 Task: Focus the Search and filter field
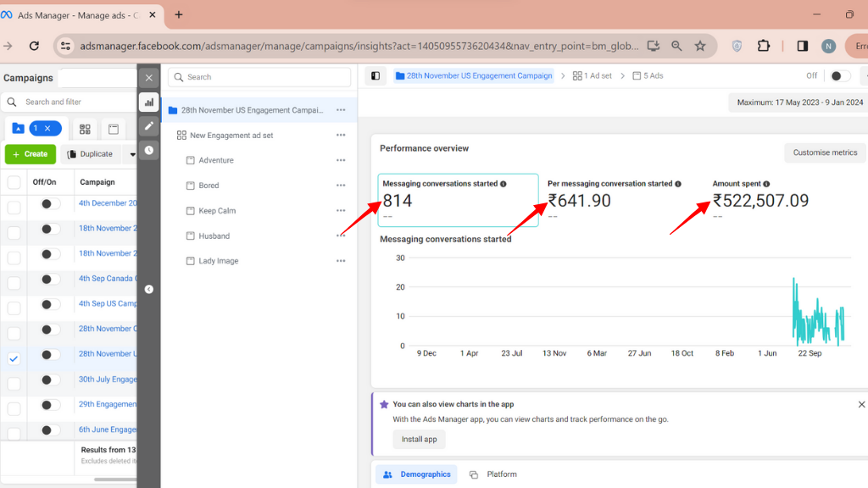click(x=70, y=102)
